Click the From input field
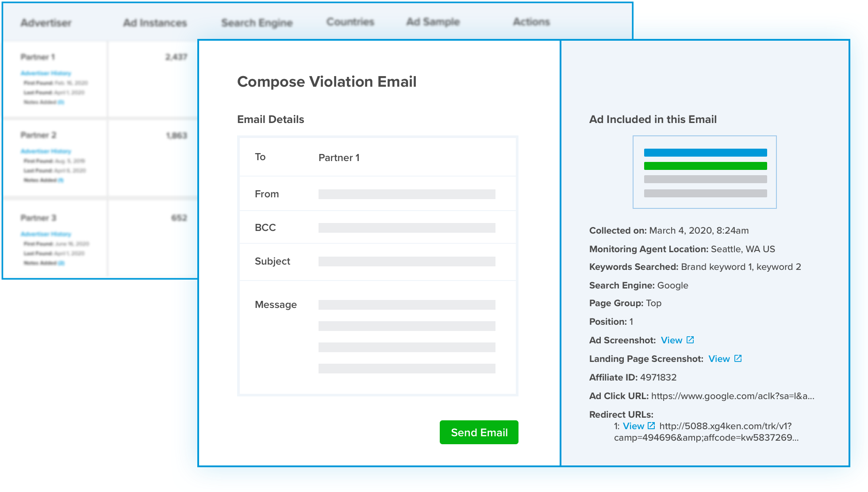The height and width of the screenshot is (492, 868). point(407,194)
